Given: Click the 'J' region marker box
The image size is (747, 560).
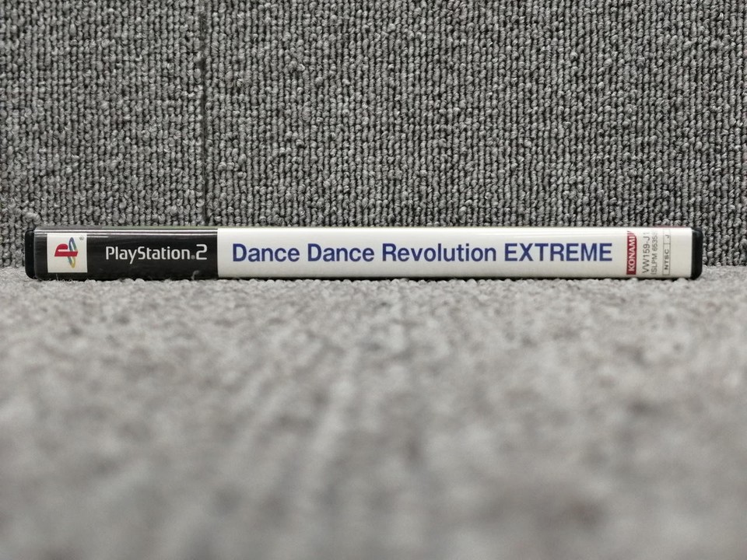Looking at the screenshot, I should (x=667, y=239).
